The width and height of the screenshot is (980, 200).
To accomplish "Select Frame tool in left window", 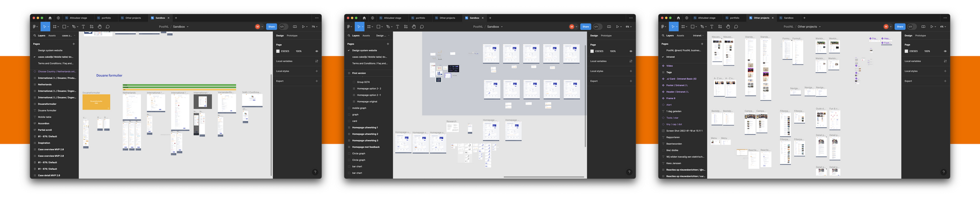I will [x=54, y=27].
